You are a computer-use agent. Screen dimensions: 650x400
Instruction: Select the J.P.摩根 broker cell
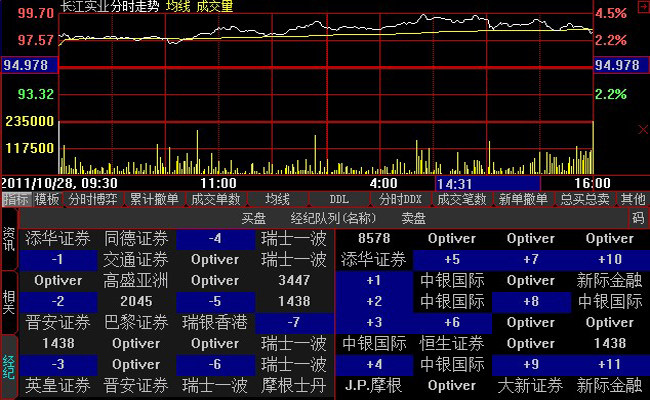(374, 385)
